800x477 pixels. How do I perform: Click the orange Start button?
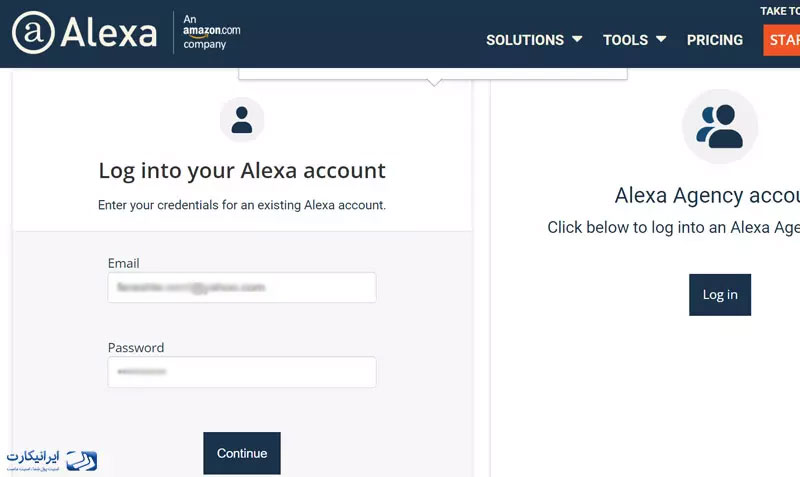782,40
